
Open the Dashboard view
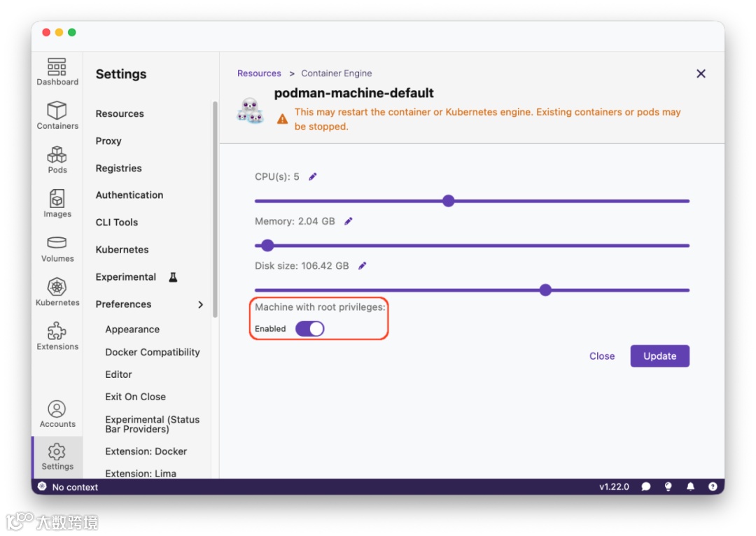click(57, 72)
